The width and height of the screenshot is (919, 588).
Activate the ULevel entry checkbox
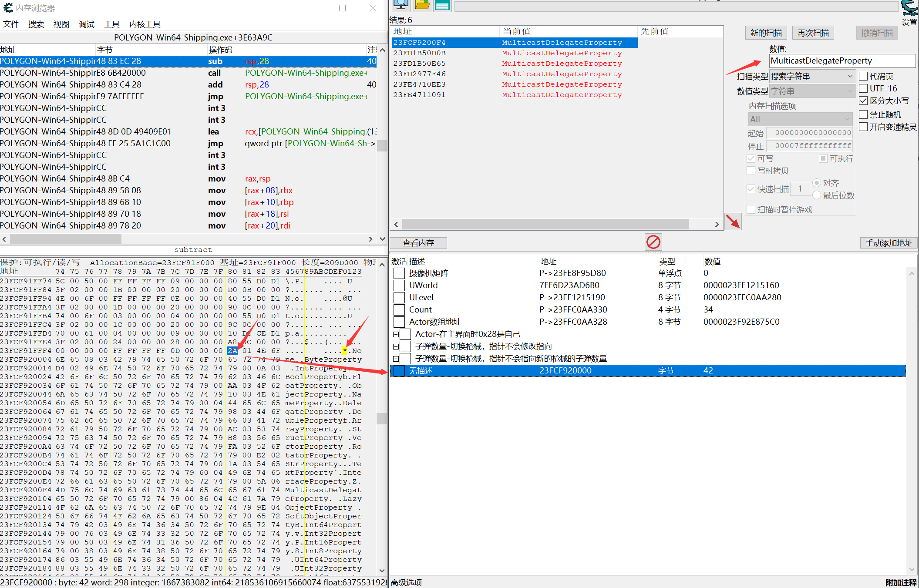399,298
